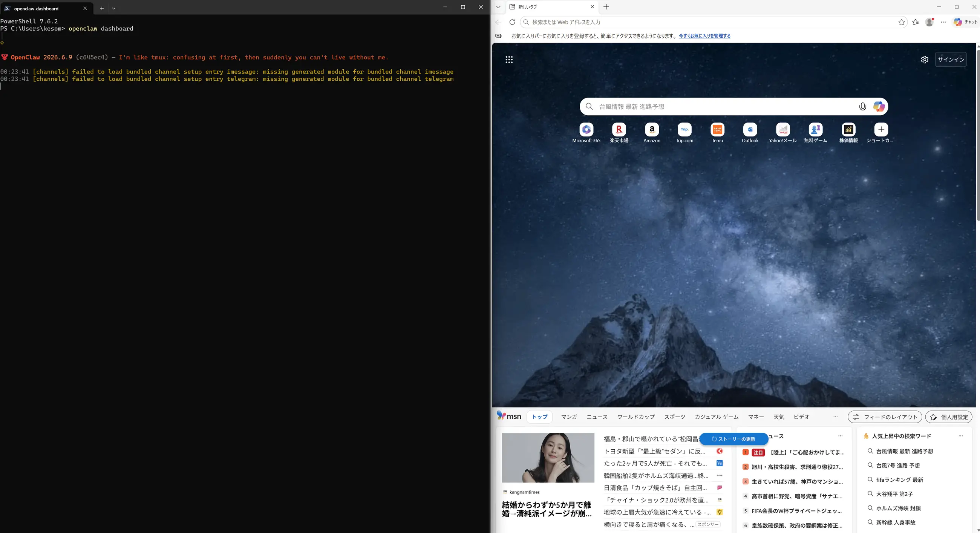Click the フィードのレイアウト button
The height and width of the screenshot is (533, 980).
click(x=885, y=417)
